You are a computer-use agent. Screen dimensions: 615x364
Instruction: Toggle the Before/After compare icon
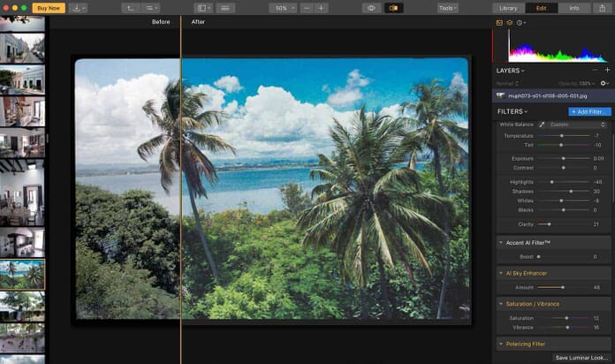393,8
